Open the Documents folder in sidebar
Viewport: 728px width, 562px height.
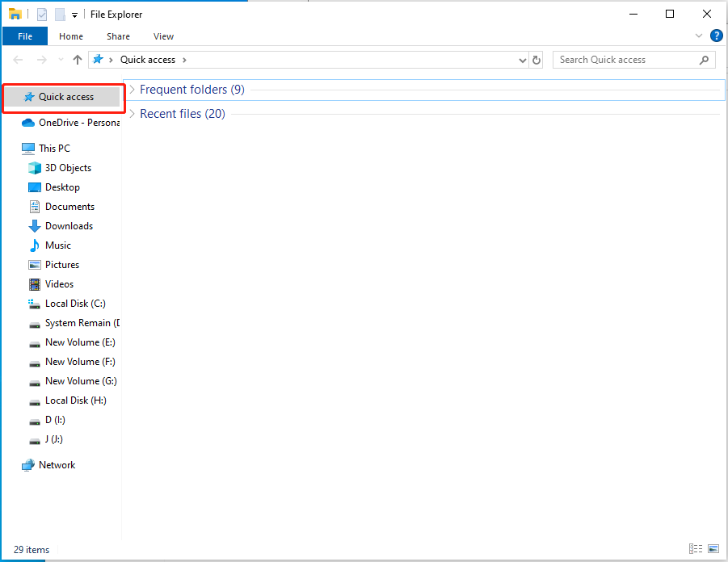point(61,207)
